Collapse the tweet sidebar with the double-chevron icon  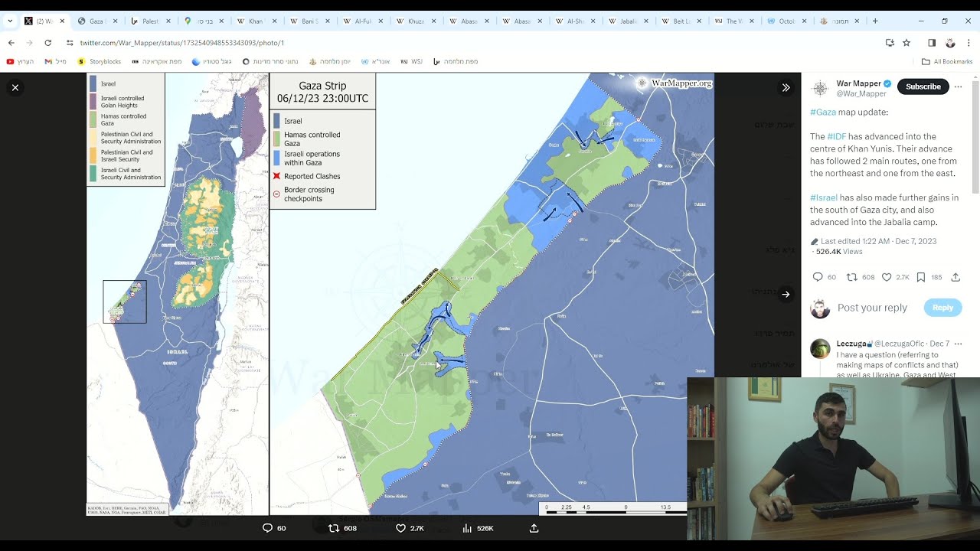click(786, 88)
